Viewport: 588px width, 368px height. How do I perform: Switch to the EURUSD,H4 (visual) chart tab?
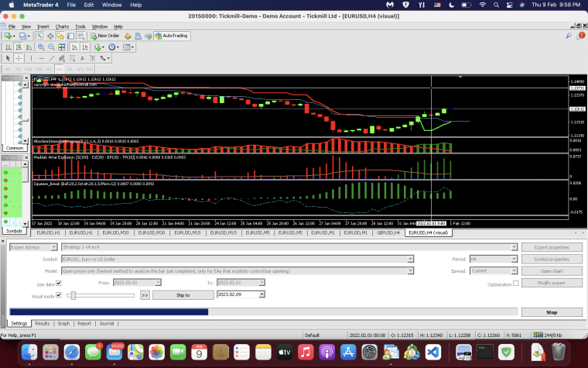coord(429,233)
